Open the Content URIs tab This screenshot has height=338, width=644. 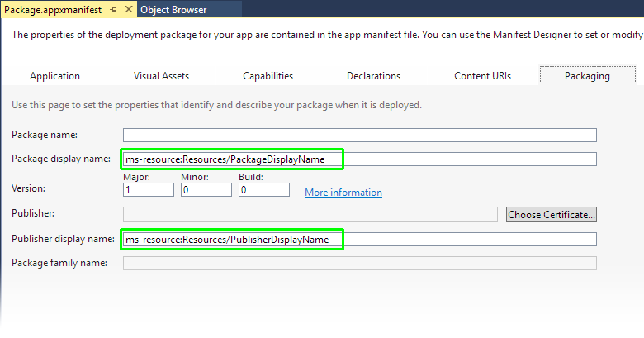coord(482,75)
